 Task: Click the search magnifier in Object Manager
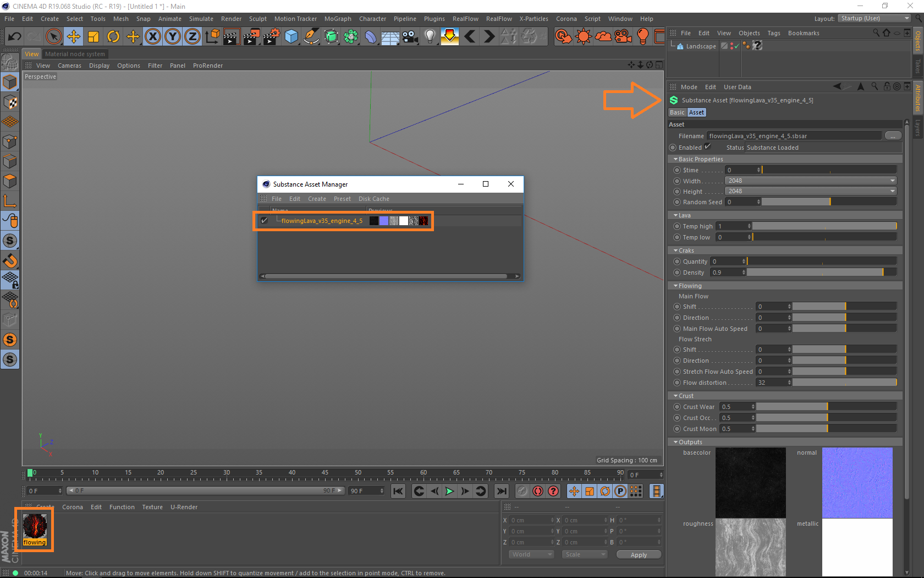pos(876,33)
